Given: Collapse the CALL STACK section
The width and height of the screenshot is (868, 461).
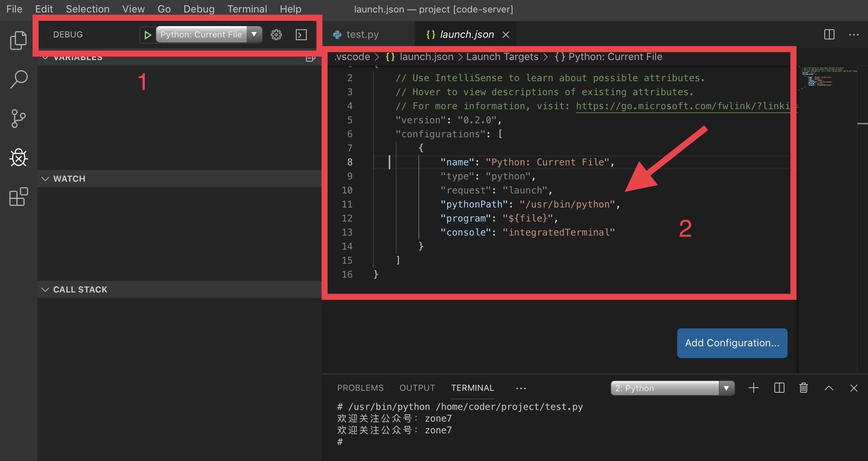Looking at the screenshot, I should click(x=80, y=289).
